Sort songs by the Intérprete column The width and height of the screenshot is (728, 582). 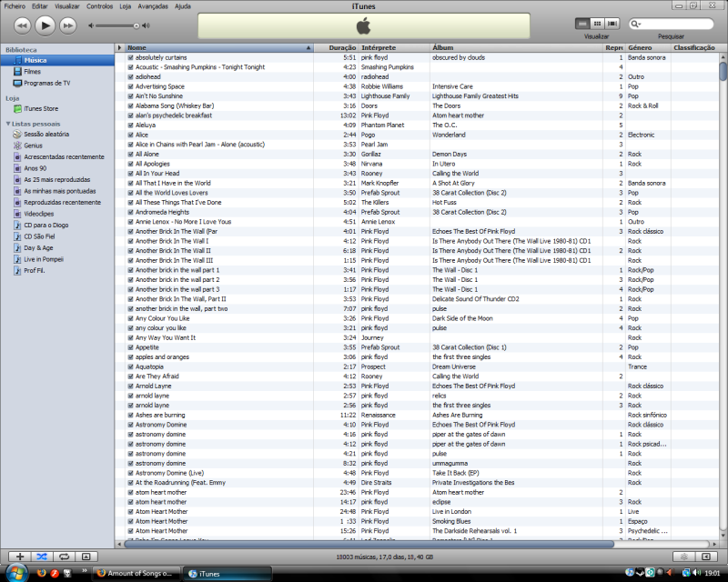click(394, 47)
